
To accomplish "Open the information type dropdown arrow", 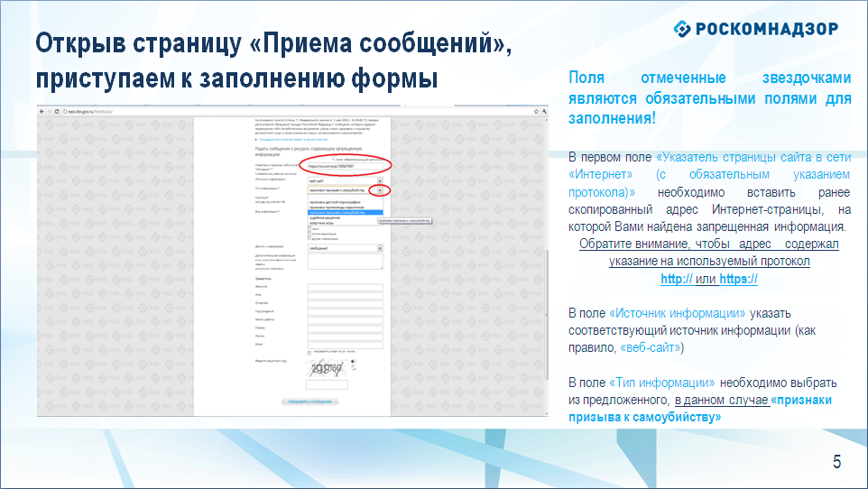I will click(x=380, y=190).
